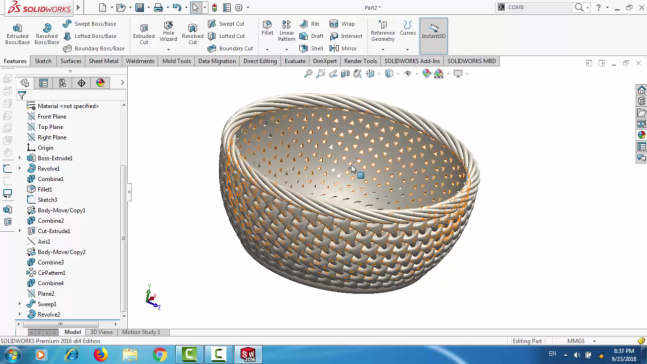Image resolution: width=647 pixels, height=364 pixels.
Task: Choose Swept Boss/Base
Action: (x=90, y=24)
